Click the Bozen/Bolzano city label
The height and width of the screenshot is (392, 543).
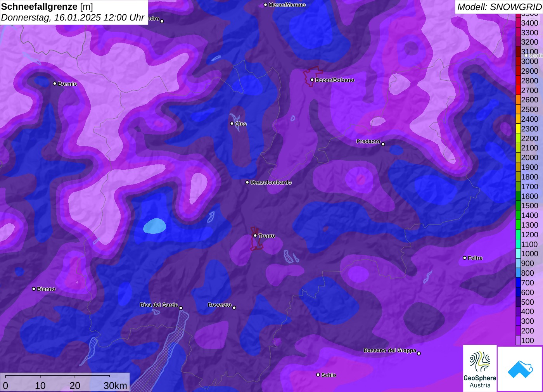[335, 80]
